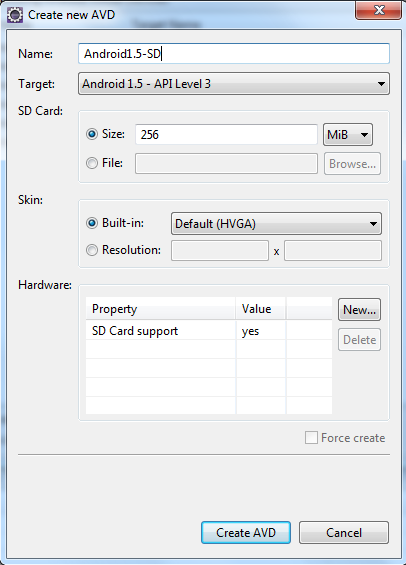Open the Target dropdown with Android 1.5

click(234, 84)
